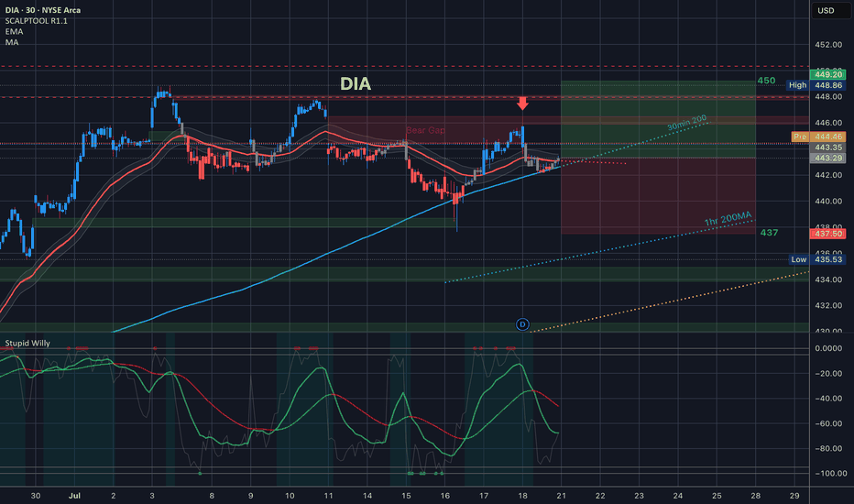Screen dimensions: 854x504
Task: Click 432.00 on the price scale
Action: [x=828, y=306]
